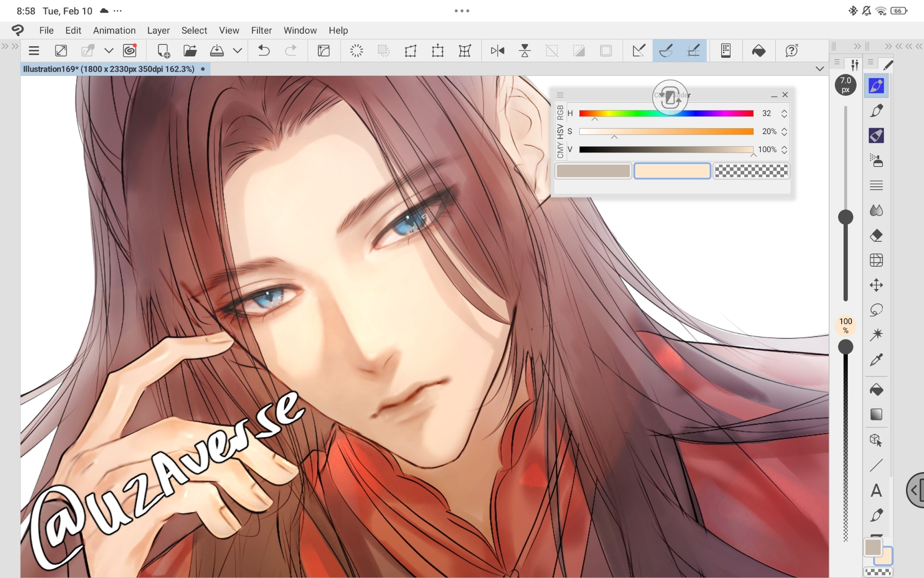Switch to the Illustration169 canvas tab
This screenshot has height=578, width=924.
click(109, 69)
